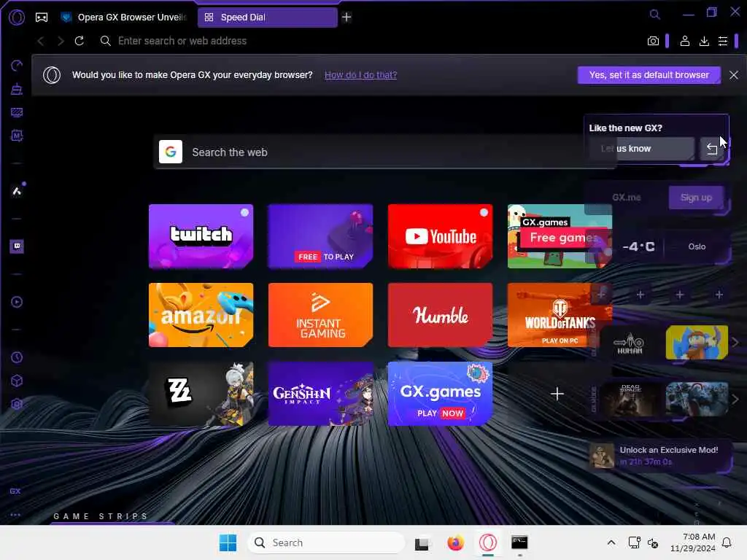Click the GX label in sidebar
Image resolution: width=747 pixels, height=560 pixels.
tap(15, 491)
